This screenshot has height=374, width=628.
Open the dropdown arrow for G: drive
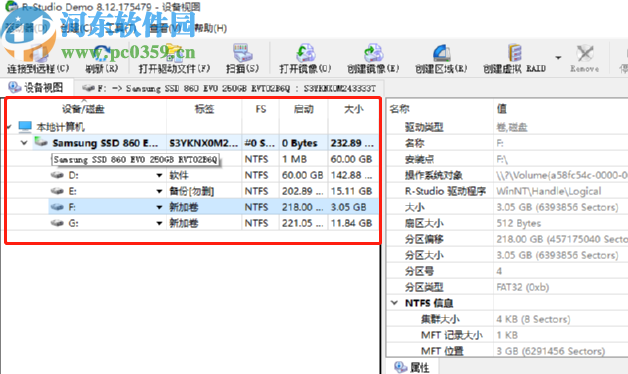[x=159, y=223]
